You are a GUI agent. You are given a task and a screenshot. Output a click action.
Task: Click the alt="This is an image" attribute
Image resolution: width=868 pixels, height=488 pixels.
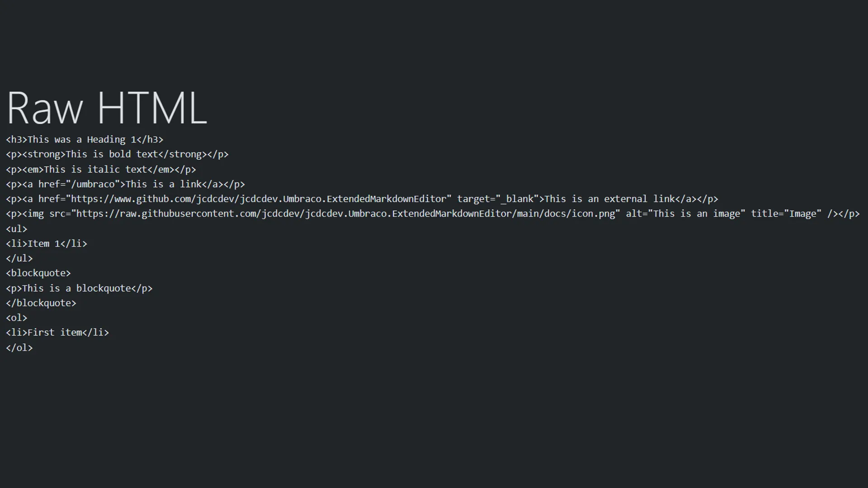[685, 214]
